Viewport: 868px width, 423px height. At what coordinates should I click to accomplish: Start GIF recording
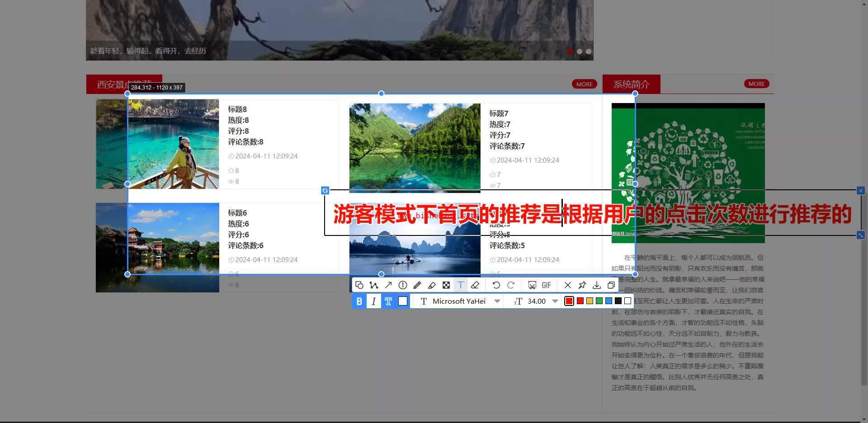[x=547, y=285]
